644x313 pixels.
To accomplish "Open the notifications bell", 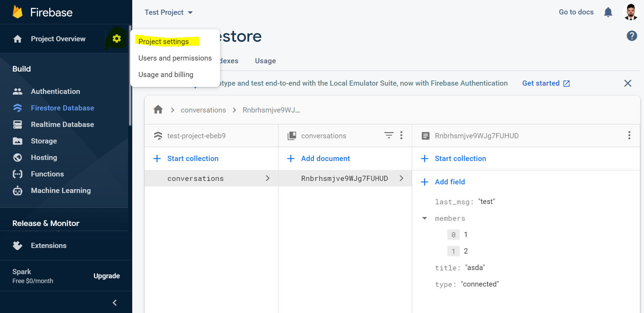I will [x=608, y=12].
